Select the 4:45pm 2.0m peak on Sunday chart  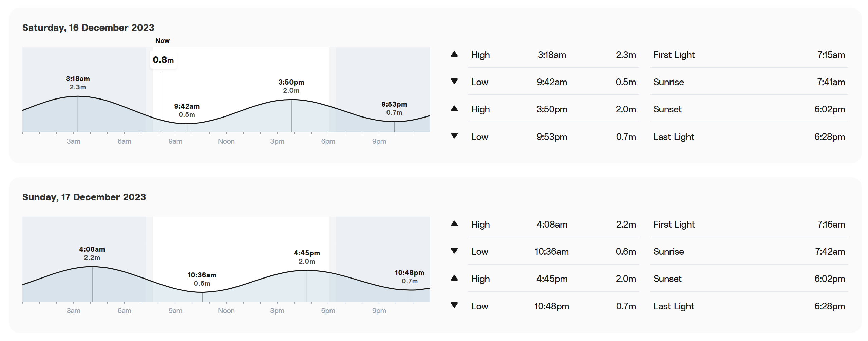click(x=307, y=257)
